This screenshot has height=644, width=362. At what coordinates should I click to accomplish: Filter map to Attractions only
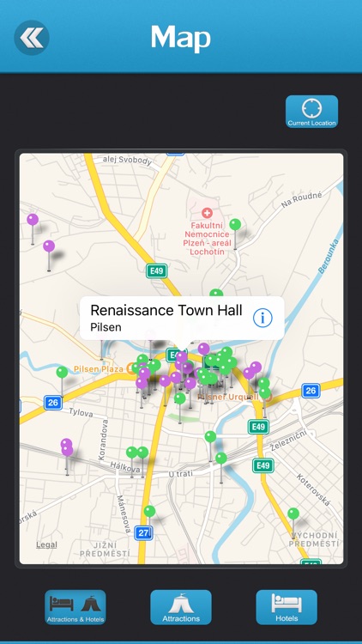pos(181,607)
